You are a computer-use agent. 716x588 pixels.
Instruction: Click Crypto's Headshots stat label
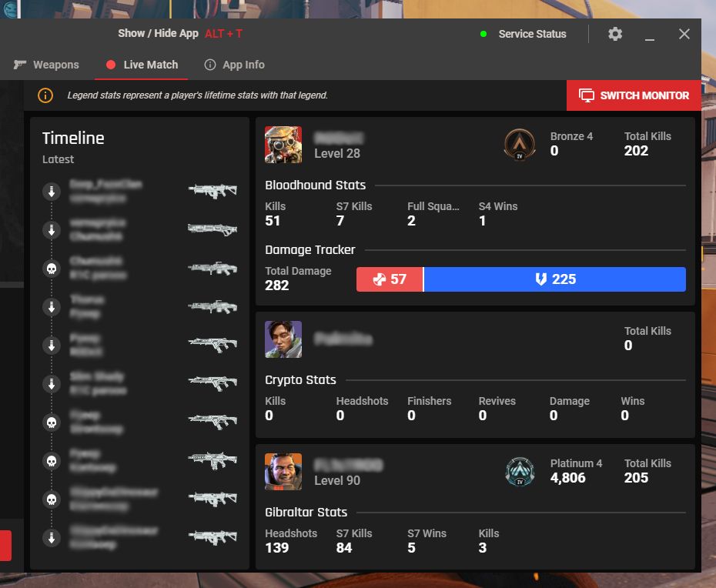point(362,401)
